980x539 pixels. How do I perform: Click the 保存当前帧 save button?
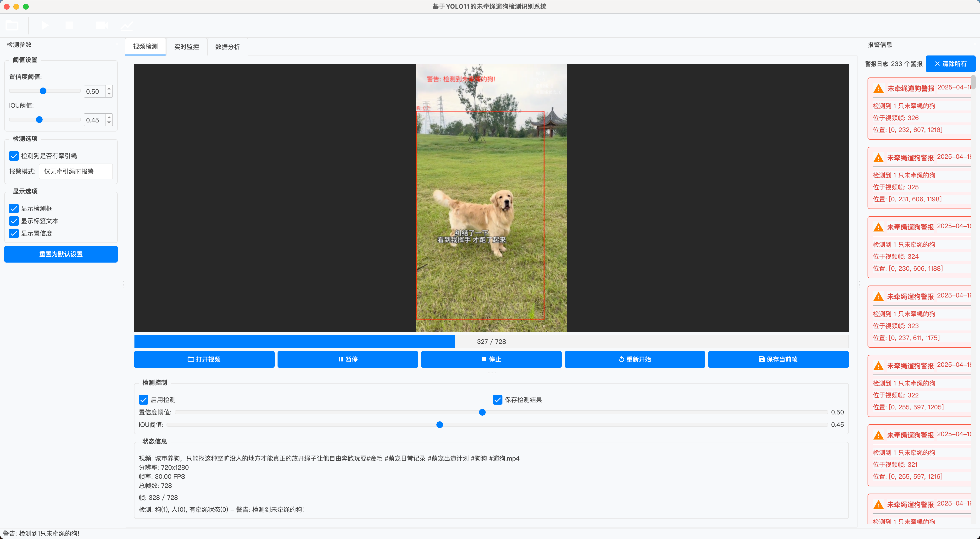778,359
